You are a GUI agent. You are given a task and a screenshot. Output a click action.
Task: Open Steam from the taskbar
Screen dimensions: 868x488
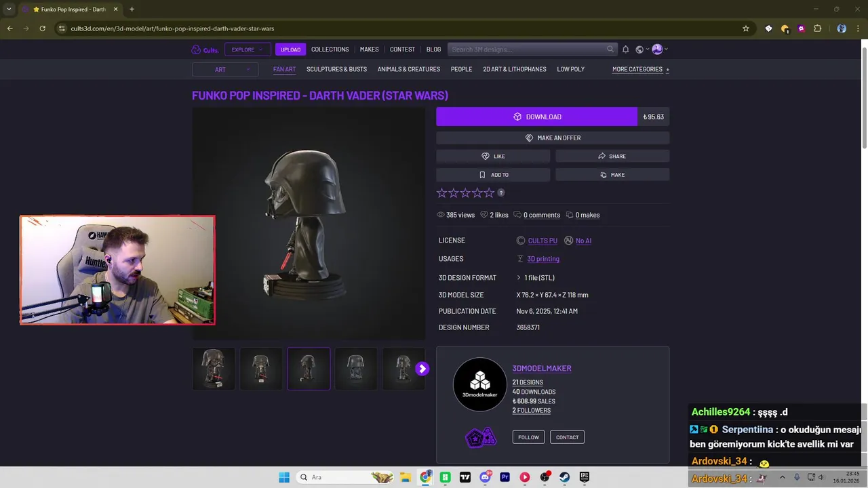[x=564, y=477]
